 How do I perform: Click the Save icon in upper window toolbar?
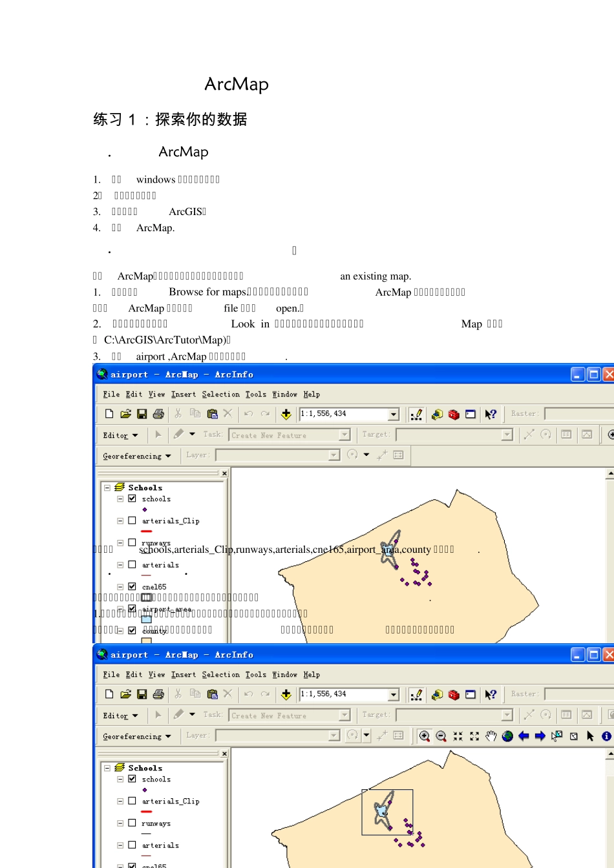click(x=142, y=414)
